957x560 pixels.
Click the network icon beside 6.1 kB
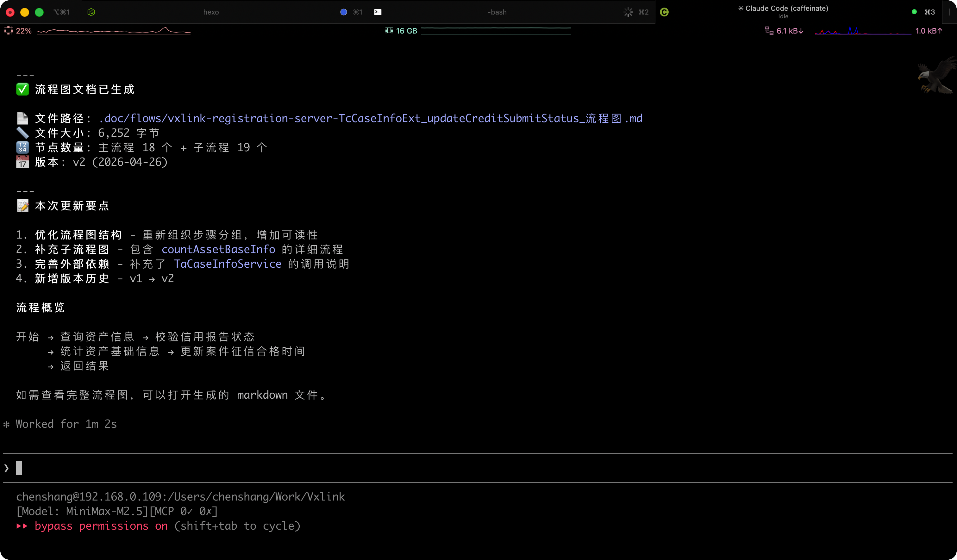point(769,31)
